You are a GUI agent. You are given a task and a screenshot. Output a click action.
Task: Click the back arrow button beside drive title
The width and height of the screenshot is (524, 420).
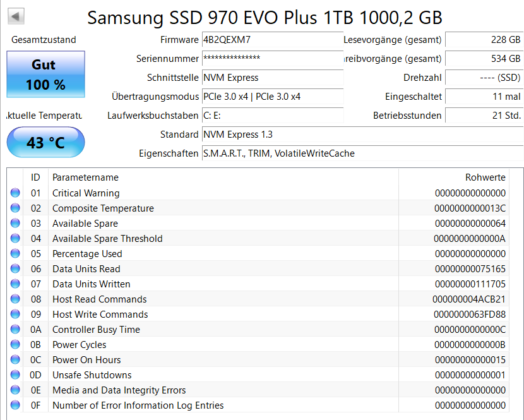tap(16, 16)
